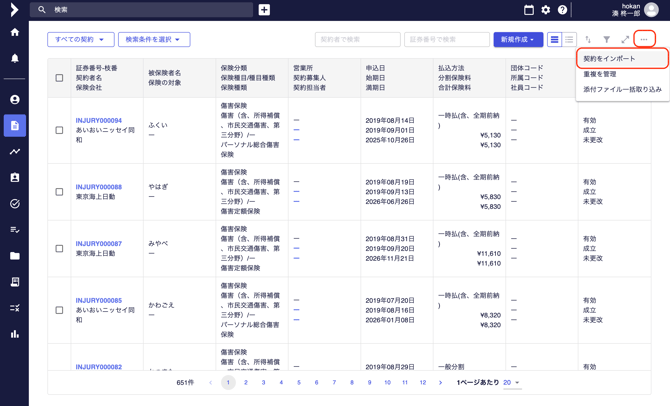The width and height of the screenshot is (670, 406).
Task: Check the row for INJURY000088
Action: (x=59, y=192)
